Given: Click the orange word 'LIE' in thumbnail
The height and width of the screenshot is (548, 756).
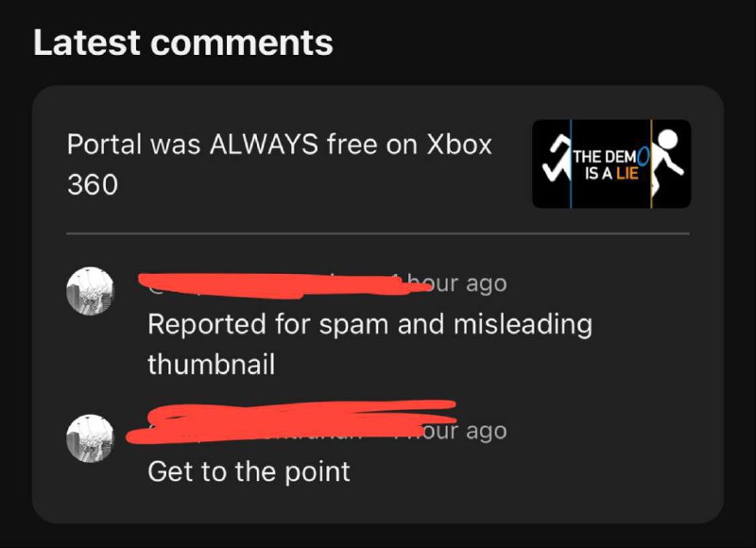Looking at the screenshot, I should tap(627, 174).
